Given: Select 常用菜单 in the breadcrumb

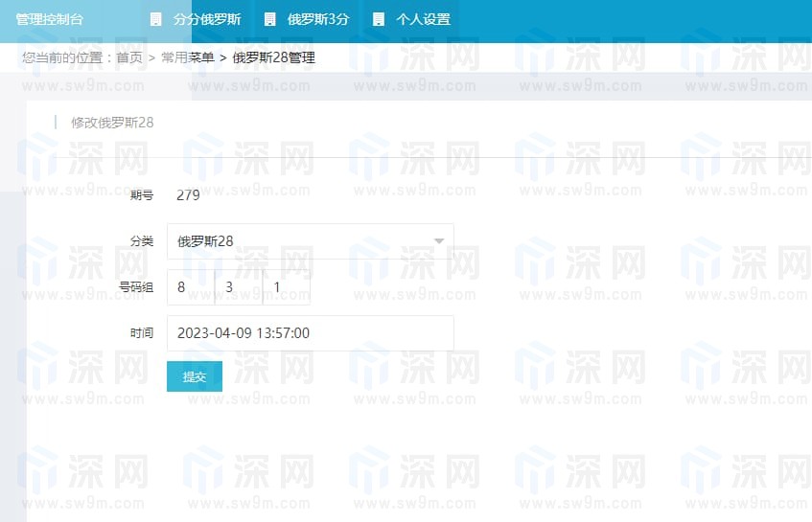Looking at the screenshot, I should 187,57.
